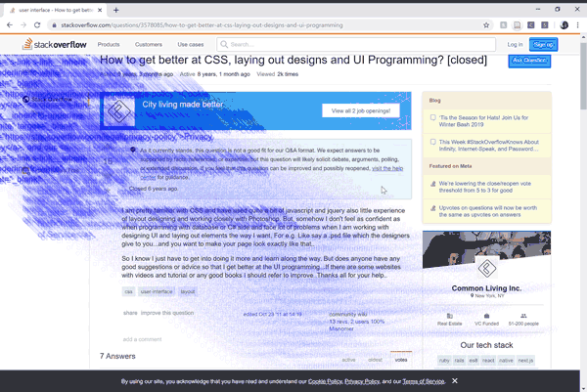Click 'add a comment' link

pos(142,339)
